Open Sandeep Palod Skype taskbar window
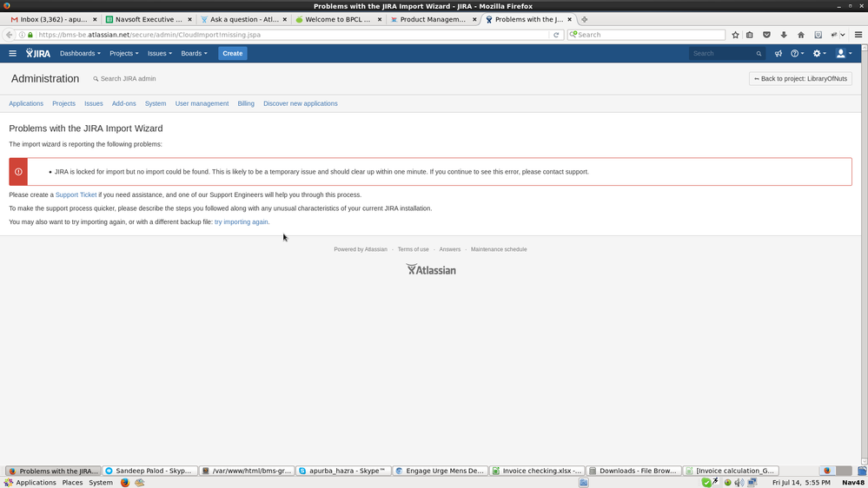 (x=150, y=471)
